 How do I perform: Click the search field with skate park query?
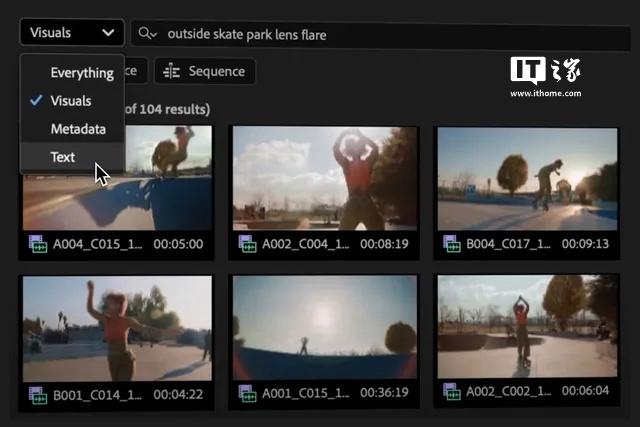[380, 34]
